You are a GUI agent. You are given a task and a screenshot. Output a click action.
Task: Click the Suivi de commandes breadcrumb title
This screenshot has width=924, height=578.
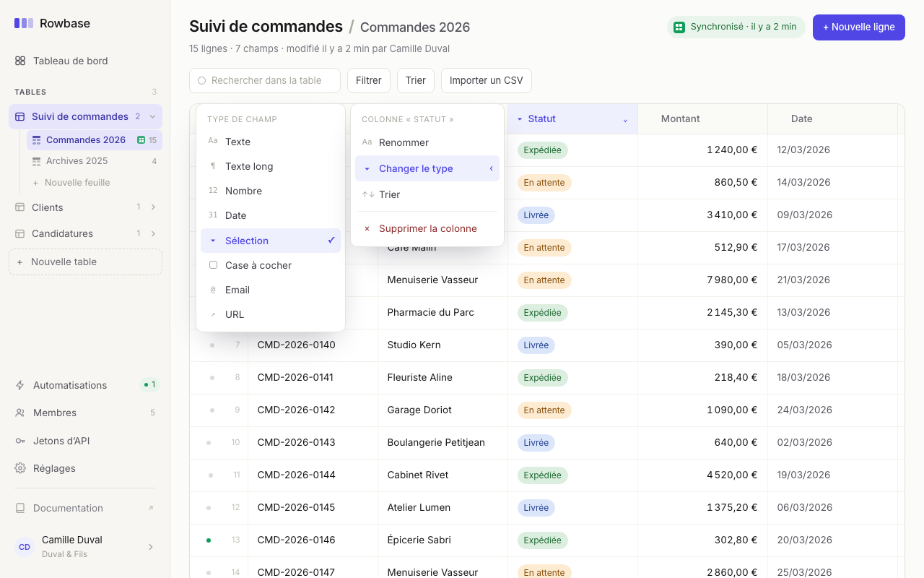pyautogui.click(x=266, y=27)
